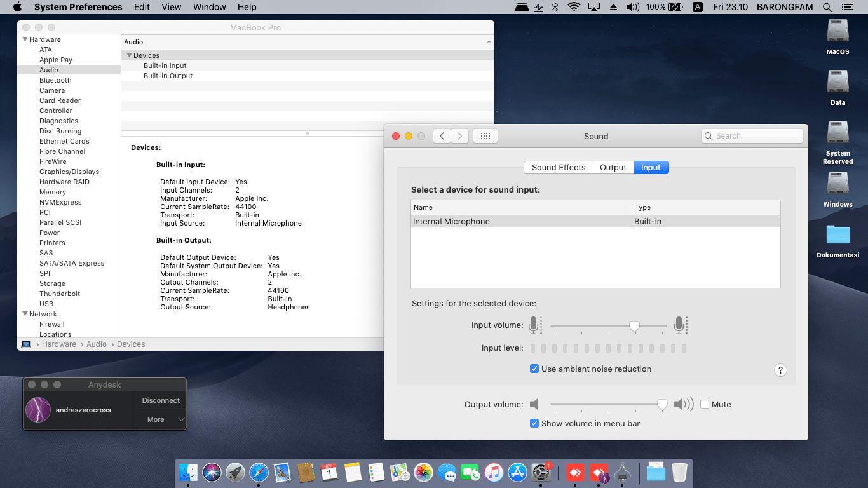Open FaceTime from the Dock

pyautogui.click(x=470, y=473)
